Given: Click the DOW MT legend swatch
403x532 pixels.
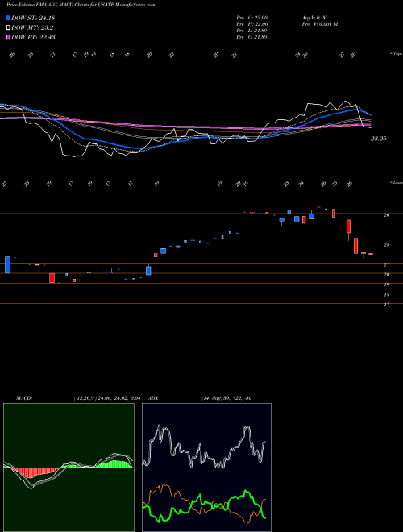Looking at the screenshot, I should click(8, 28).
